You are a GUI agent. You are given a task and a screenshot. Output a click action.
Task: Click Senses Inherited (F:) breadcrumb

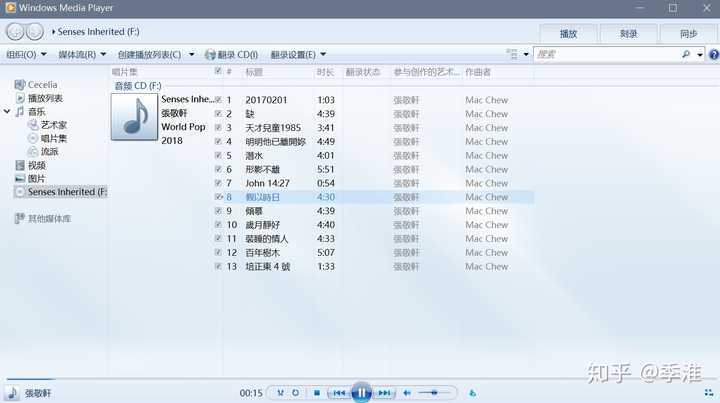(x=98, y=32)
